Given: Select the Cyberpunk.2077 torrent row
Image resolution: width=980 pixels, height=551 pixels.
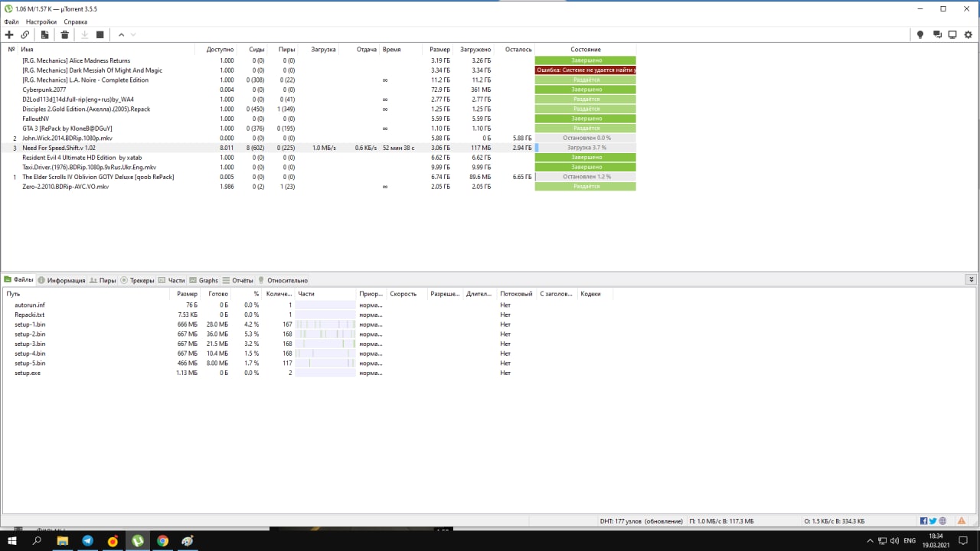Looking at the screenshot, I should (x=320, y=90).
